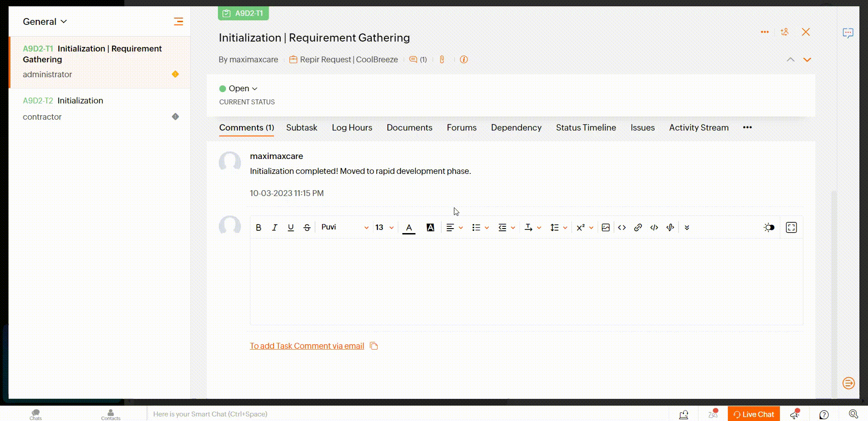
Task: Toggle italic formatting in comment editor
Action: (x=274, y=228)
